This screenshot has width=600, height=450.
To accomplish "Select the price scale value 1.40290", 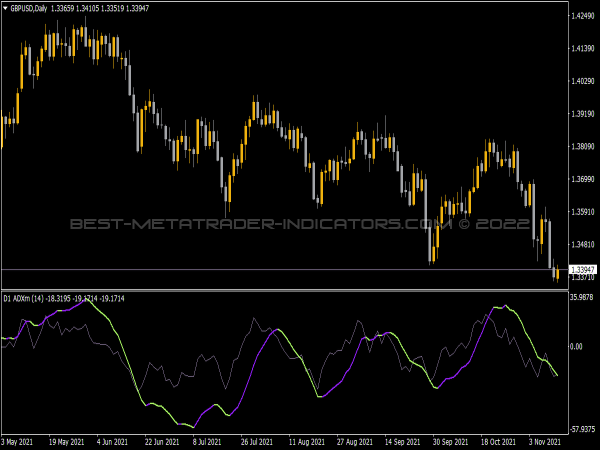I will click(582, 81).
